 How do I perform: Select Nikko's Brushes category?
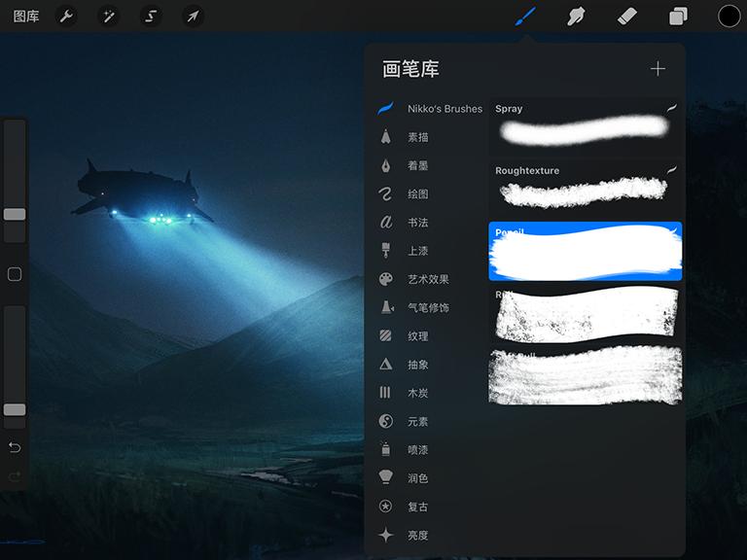[430, 109]
